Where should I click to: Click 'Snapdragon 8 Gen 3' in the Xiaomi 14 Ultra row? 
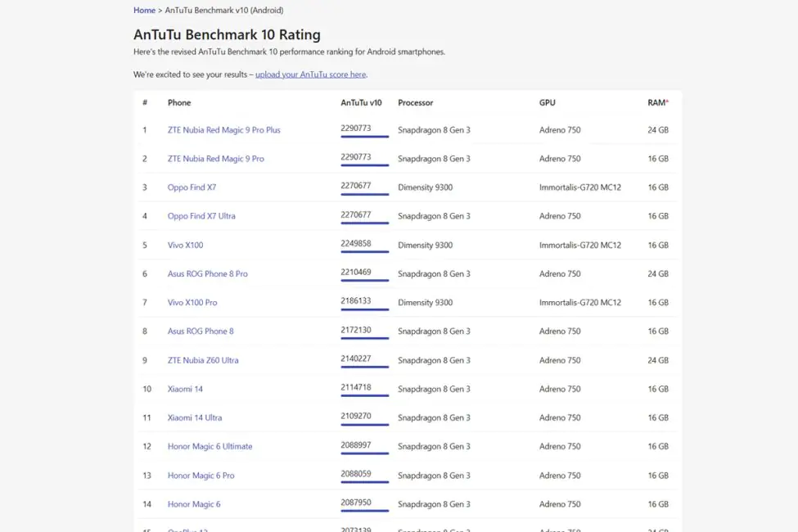click(434, 417)
